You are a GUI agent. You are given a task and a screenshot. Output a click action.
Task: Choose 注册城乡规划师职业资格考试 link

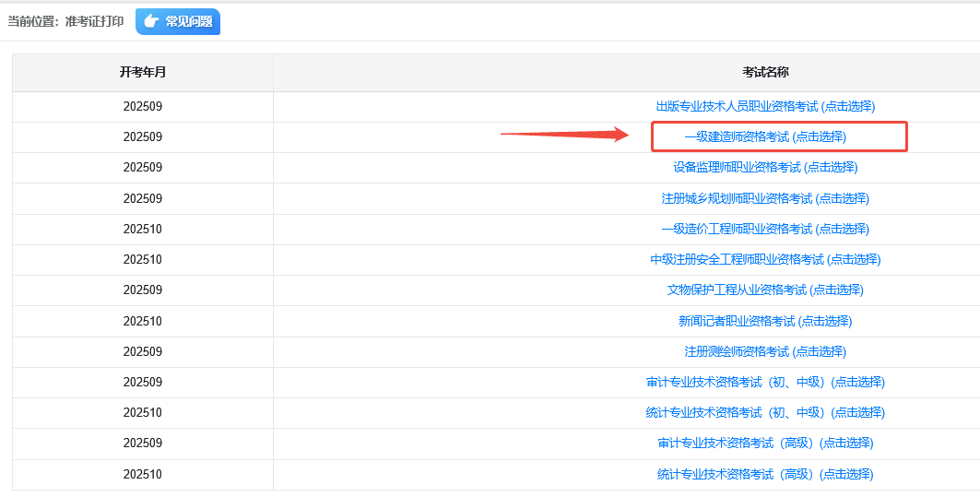(x=765, y=198)
